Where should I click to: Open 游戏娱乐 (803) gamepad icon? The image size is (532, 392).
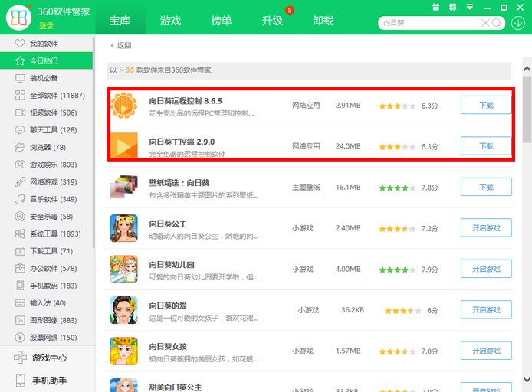(x=20, y=165)
